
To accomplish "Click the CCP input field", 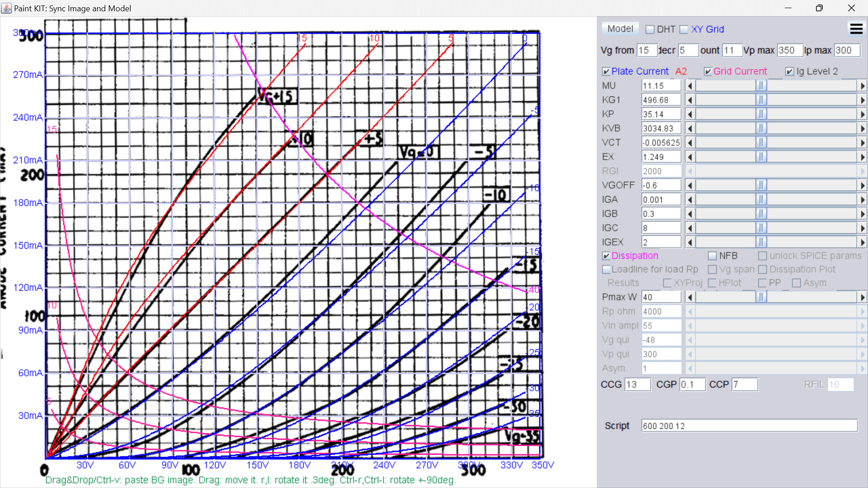I will coord(745,385).
